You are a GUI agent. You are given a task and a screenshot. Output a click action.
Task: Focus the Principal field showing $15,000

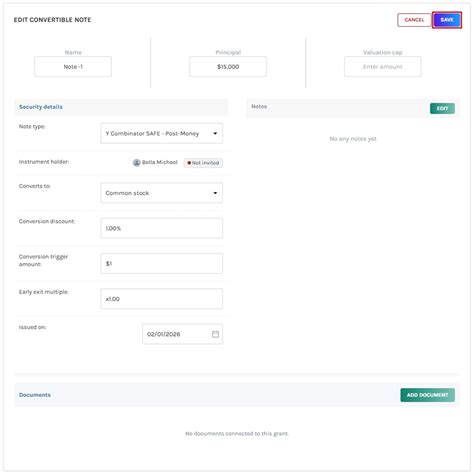click(228, 67)
